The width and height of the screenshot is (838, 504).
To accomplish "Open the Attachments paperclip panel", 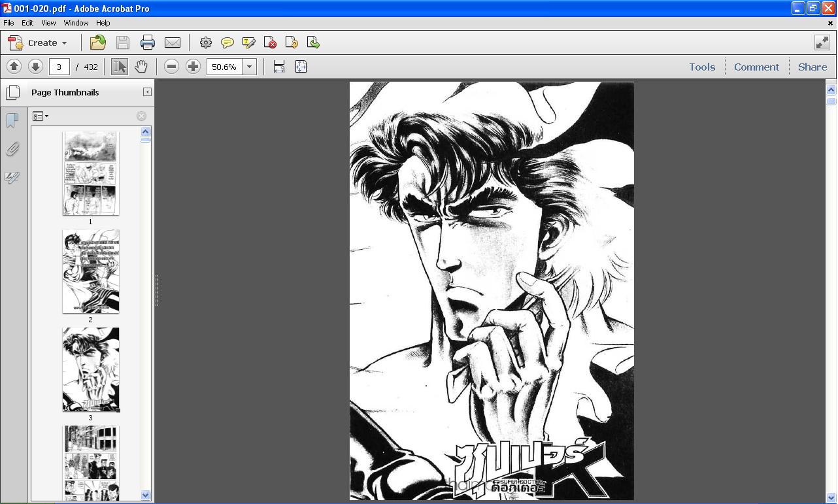I will [12, 150].
